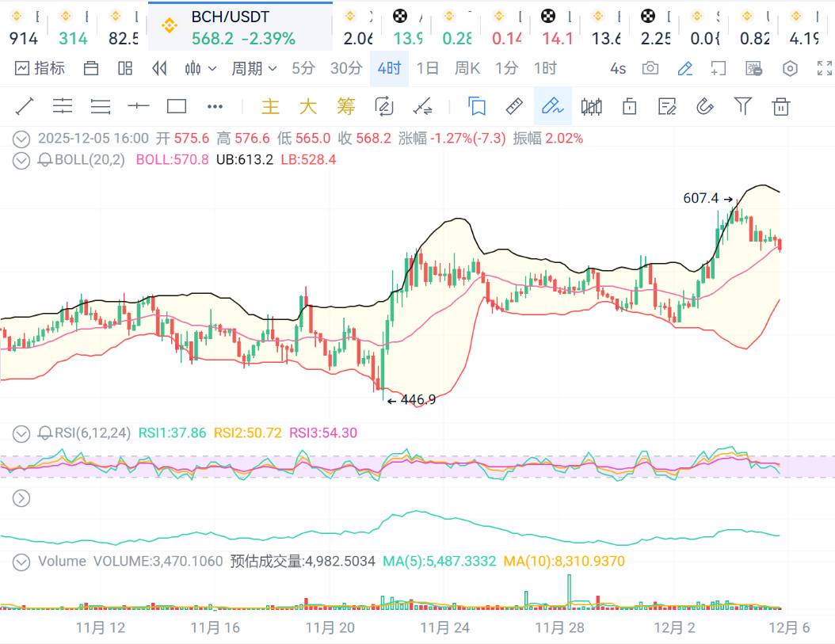Select the rectangle shape drawing tool

pyautogui.click(x=177, y=105)
